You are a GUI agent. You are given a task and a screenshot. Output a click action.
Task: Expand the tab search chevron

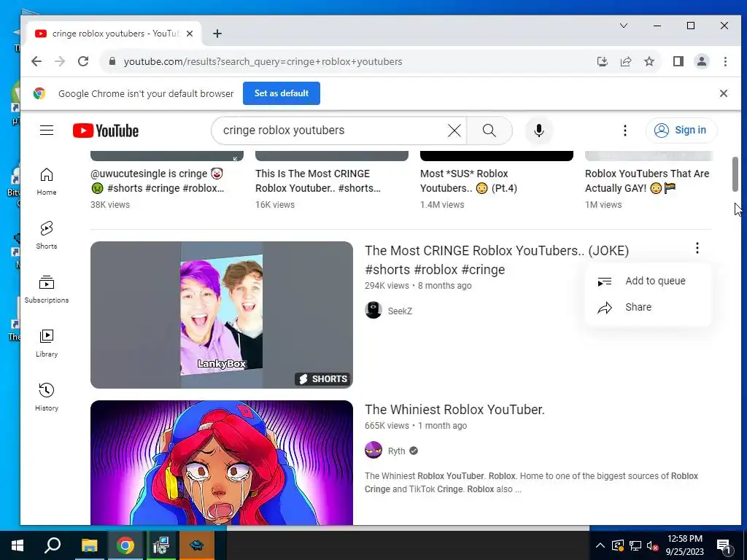[624, 26]
